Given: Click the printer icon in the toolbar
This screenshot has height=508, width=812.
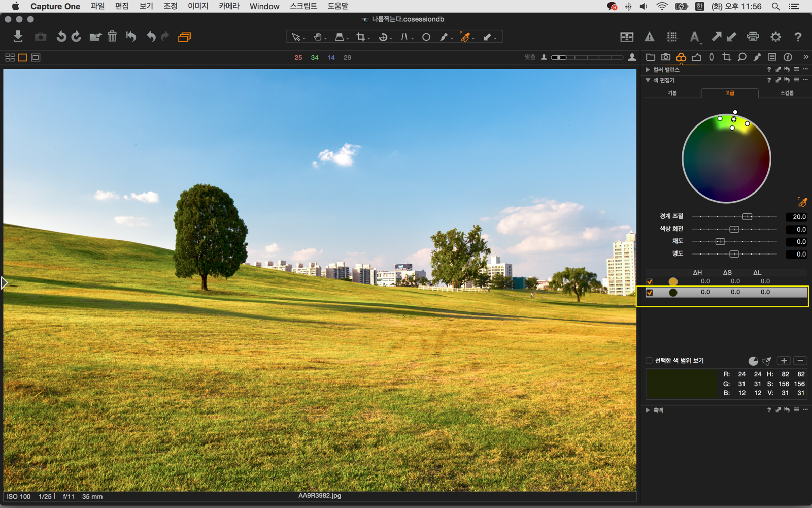Looking at the screenshot, I should point(753,37).
